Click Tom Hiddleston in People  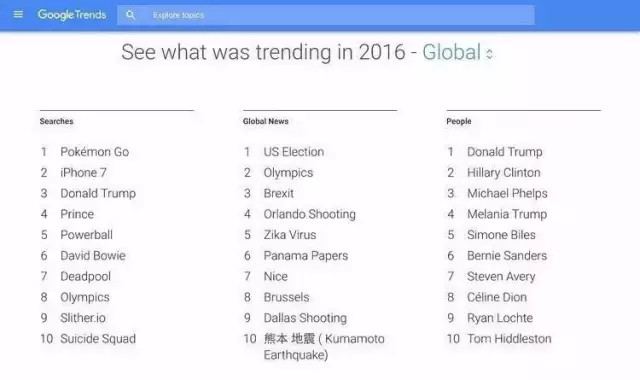point(509,339)
